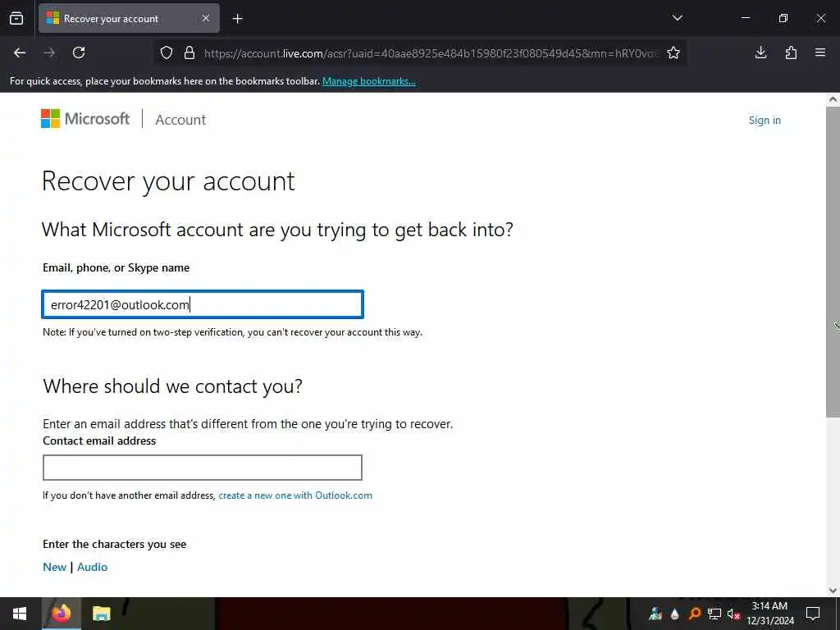Request a New captcha
Image resolution: width=840 pixels, height=630 pixels.
(x=55, y=567)
